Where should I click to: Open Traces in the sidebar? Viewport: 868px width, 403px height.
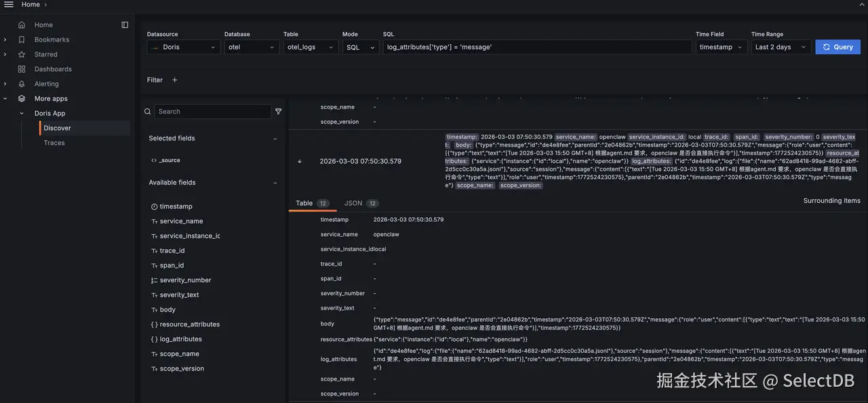54,143
